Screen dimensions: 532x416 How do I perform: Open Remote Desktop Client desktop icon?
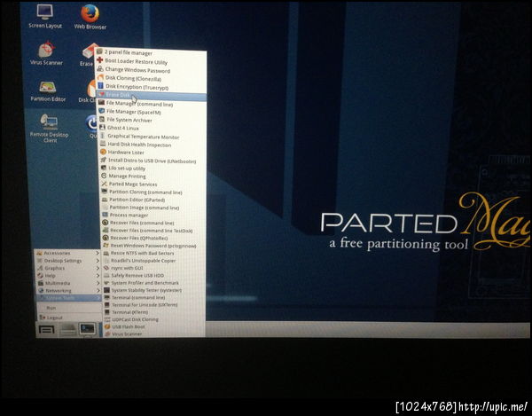(50, 128)
